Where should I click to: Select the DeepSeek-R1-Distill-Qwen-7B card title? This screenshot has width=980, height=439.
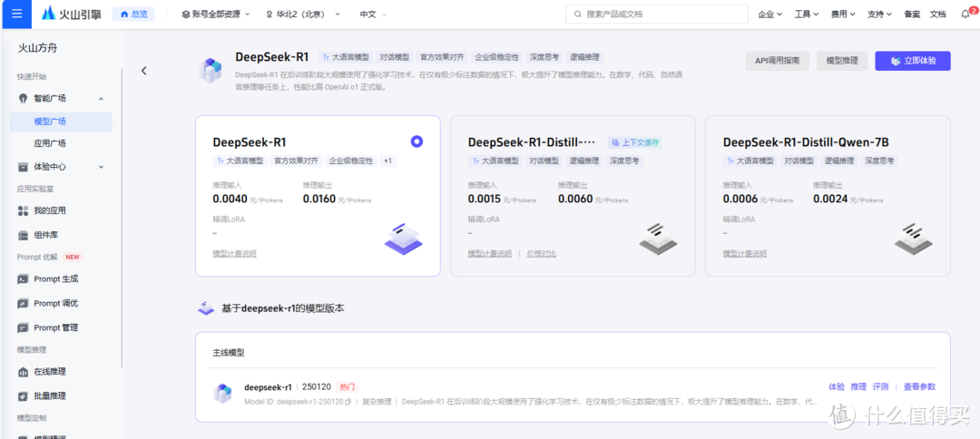(806, 141)
